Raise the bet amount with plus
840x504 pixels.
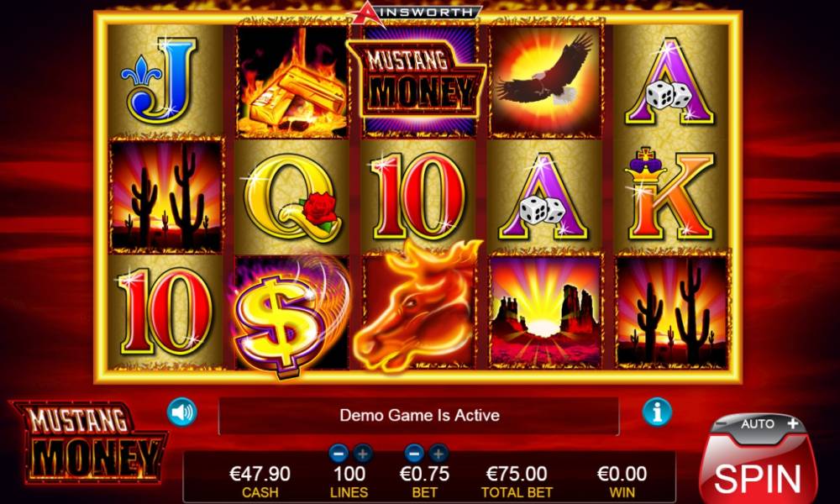point(438,454)
